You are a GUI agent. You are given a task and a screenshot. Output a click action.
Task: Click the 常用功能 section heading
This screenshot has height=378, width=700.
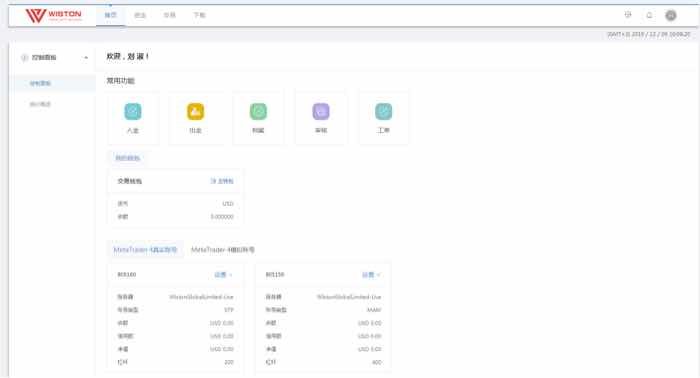[120, 81]
